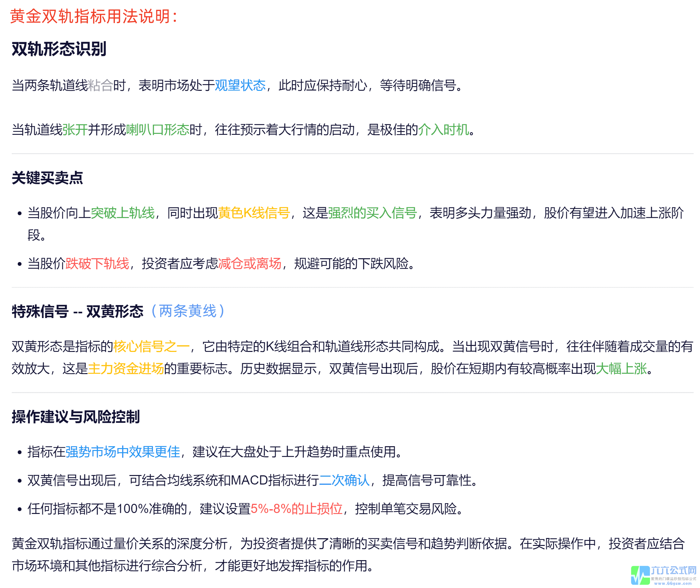Click the yellow text 主力资金进场
Image resolution: width=700 pixels, height=588 pixels.
pyautogui.click(x=126, y=369)
